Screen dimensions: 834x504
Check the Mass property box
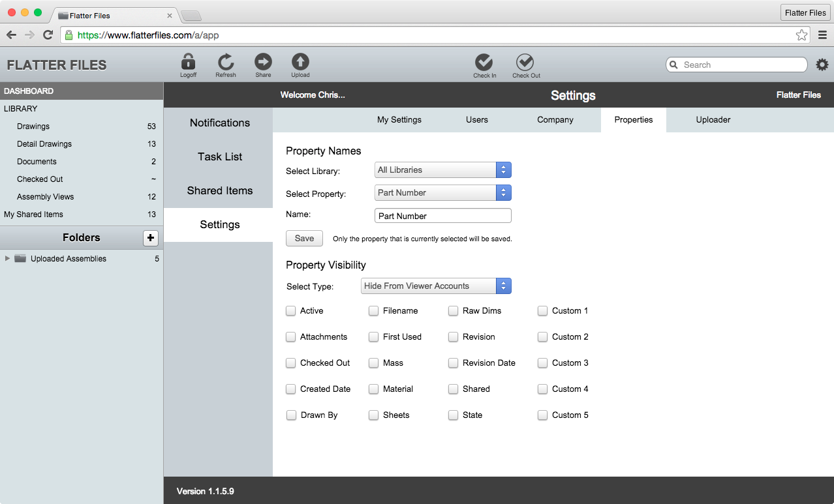point(373,363)
